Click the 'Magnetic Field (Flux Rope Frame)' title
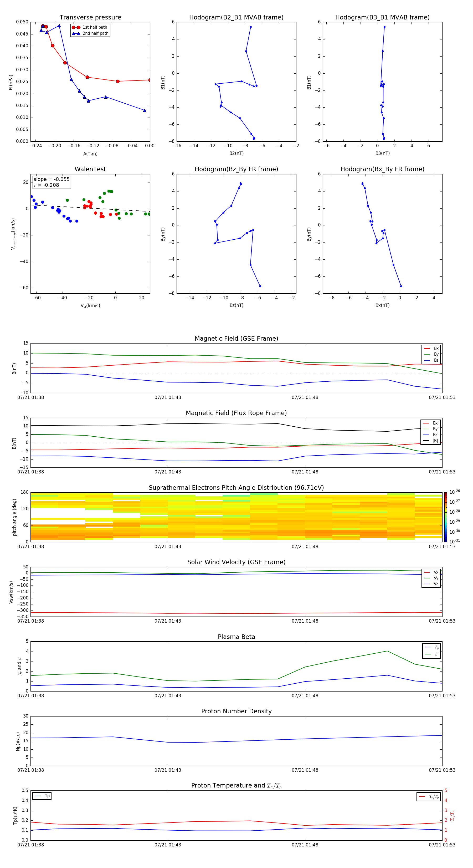This screenshot has width=473, height=868. (236, 413)
